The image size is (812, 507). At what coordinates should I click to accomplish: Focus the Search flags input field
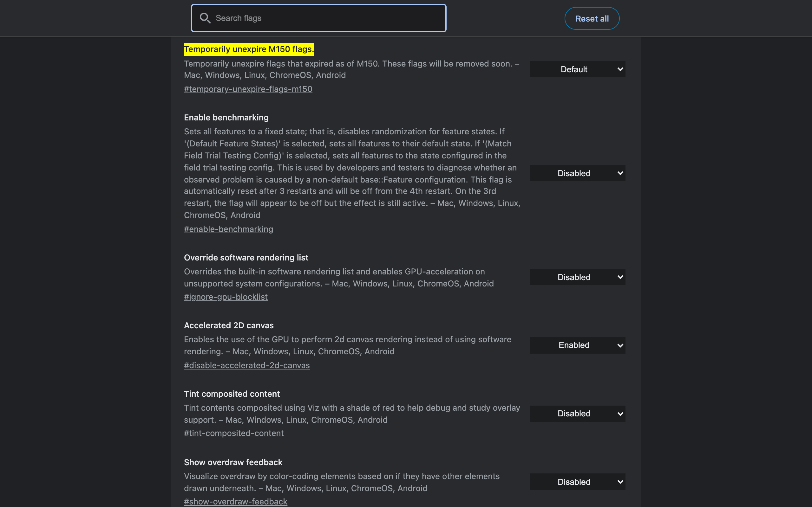click(x=318, y=18)
